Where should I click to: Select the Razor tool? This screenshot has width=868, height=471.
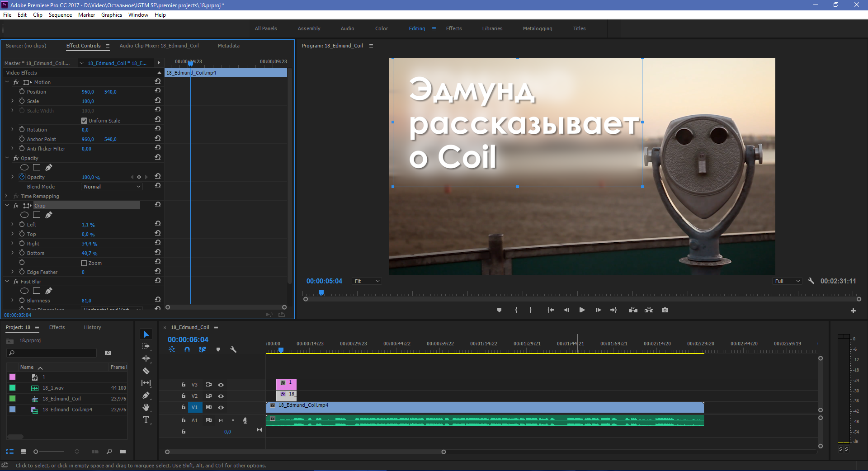(x=146, y=371)
